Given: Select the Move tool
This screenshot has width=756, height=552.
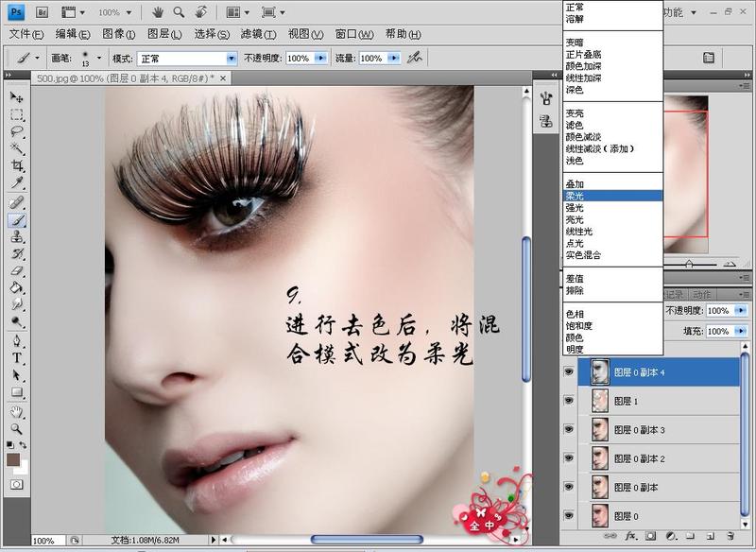Looking at the screenshot, I should [x=17, y=97].
